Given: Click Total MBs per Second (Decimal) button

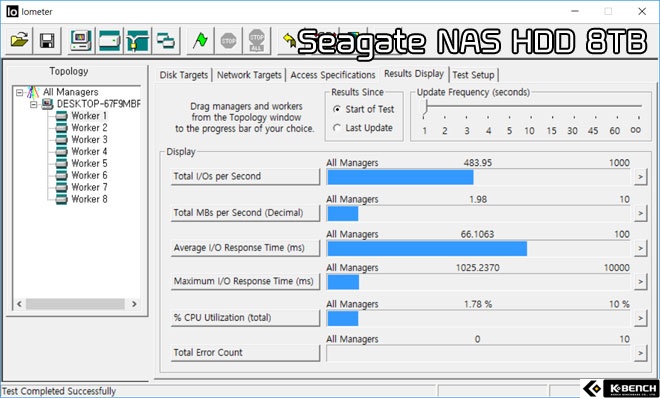Looking at the screenshot, I should click(x=245, y=213).
